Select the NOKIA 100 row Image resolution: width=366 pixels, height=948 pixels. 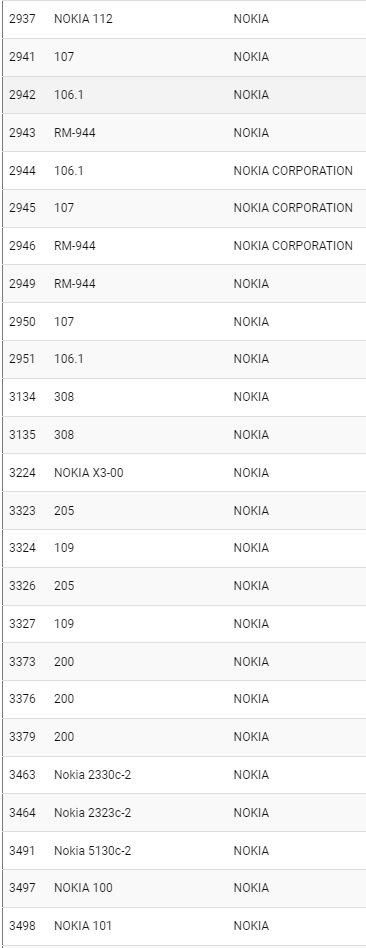(x=184, y=888)
